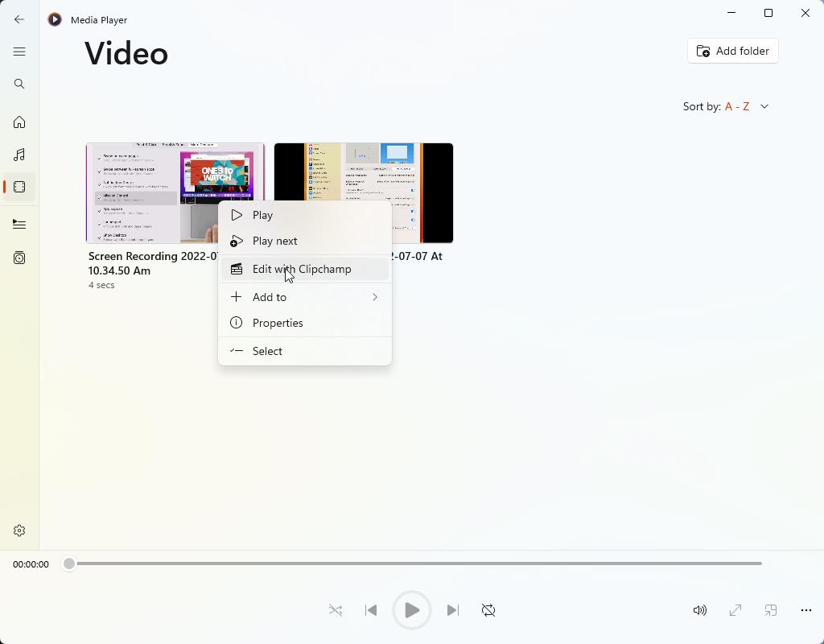The width and height of the screenshot is (824, 644).
Task: Open the hamburger navigation menu
Action: (x=19, y=52)
